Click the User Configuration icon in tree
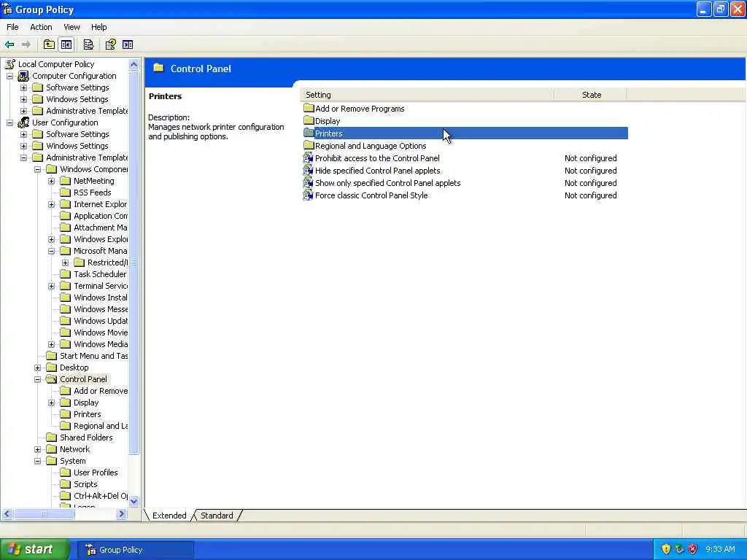 (23, 122)
